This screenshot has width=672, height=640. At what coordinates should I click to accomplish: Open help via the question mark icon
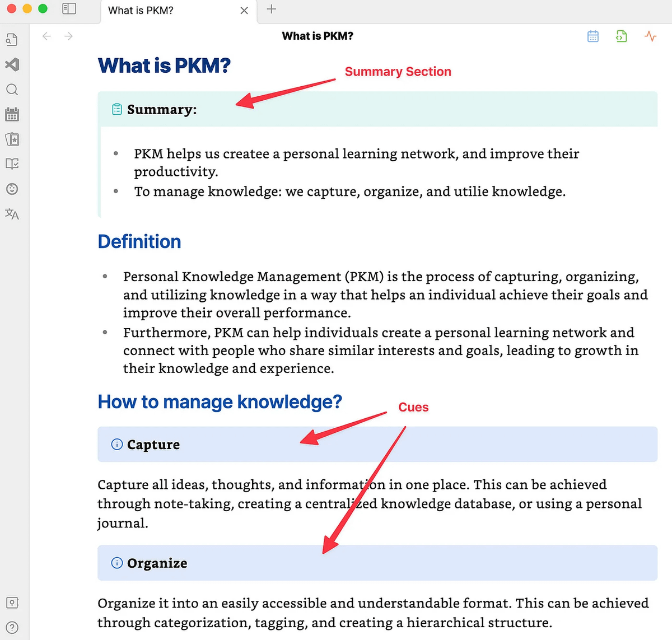coord(12,628)
